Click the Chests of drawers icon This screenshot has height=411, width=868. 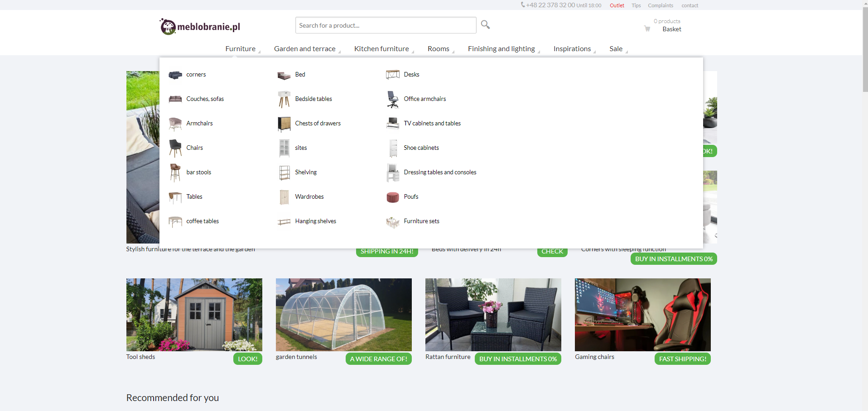coord(284,124)
